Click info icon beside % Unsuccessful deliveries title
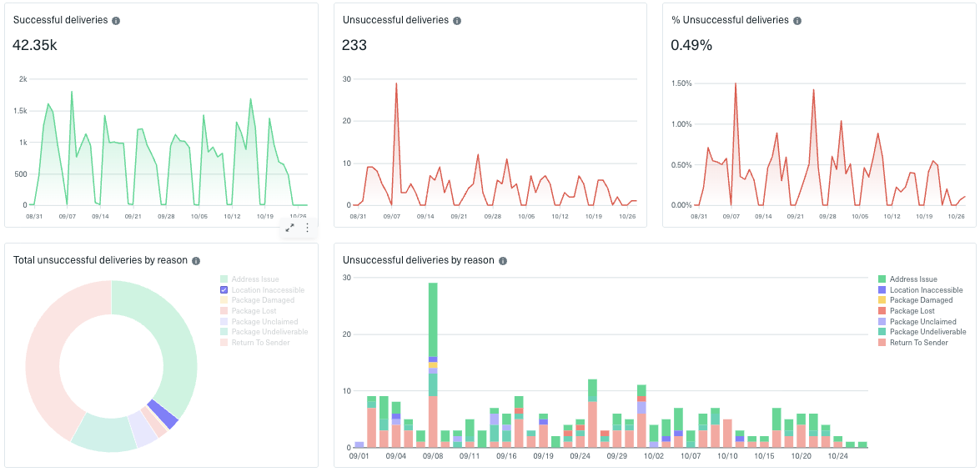 pos(797,21)
